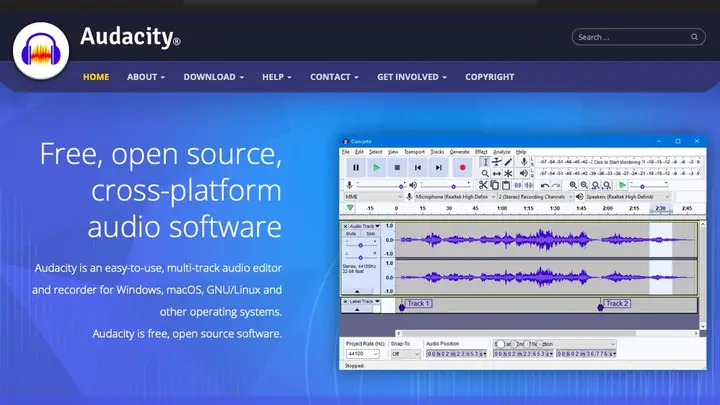
Task: Open the Recording Channels dropdown
Action: point(535,197)
